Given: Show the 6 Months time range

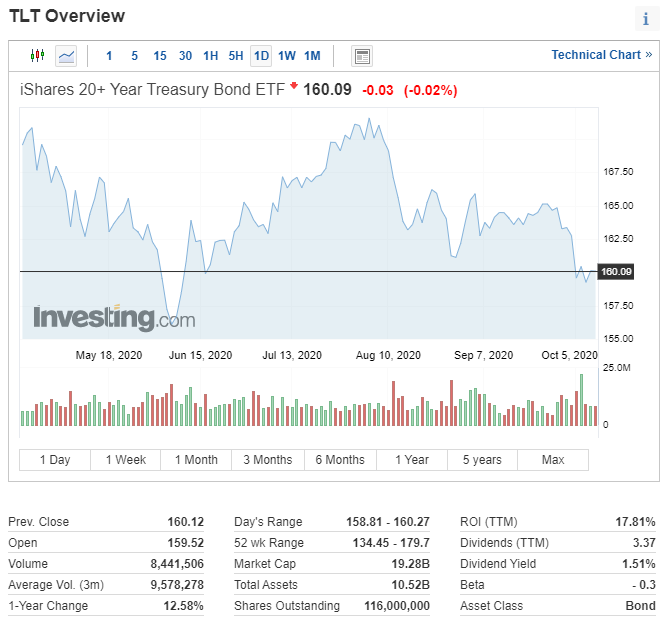Looking at the screenshot, I should click(340, 460).
